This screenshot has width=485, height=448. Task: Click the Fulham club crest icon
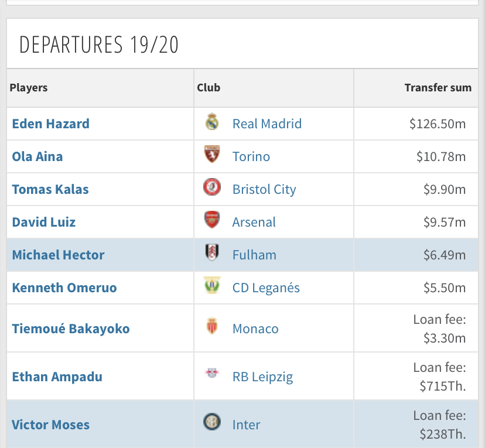(x=211, y=254)
